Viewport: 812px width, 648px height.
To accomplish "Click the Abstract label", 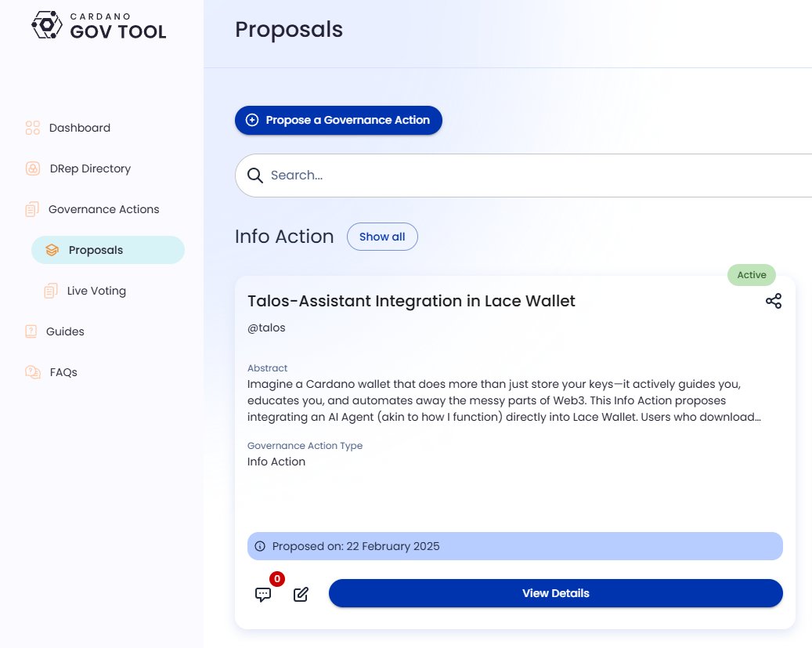I will tap(267, 368).
